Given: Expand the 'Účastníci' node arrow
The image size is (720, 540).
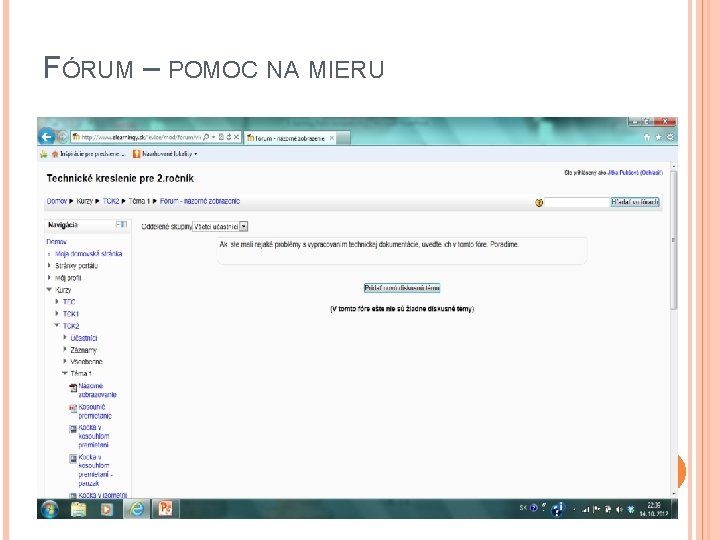Looking at the screenshot, I should click(x=65, y=338).
